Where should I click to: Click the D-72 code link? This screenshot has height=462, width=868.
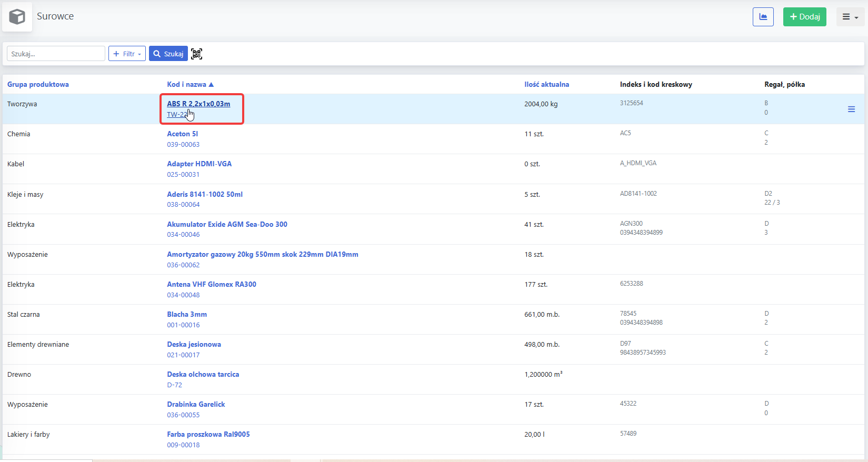point(174,385)
